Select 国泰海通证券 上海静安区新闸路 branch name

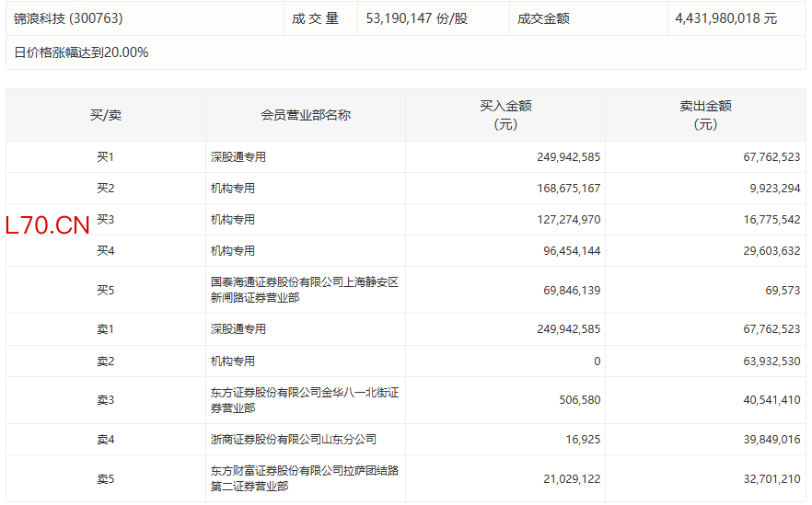pos(304,290)
